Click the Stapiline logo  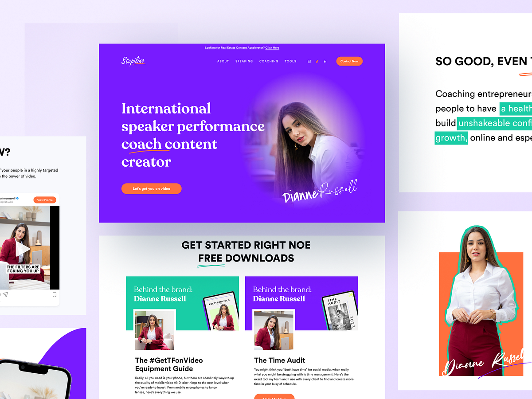click(x=133, y=61)
